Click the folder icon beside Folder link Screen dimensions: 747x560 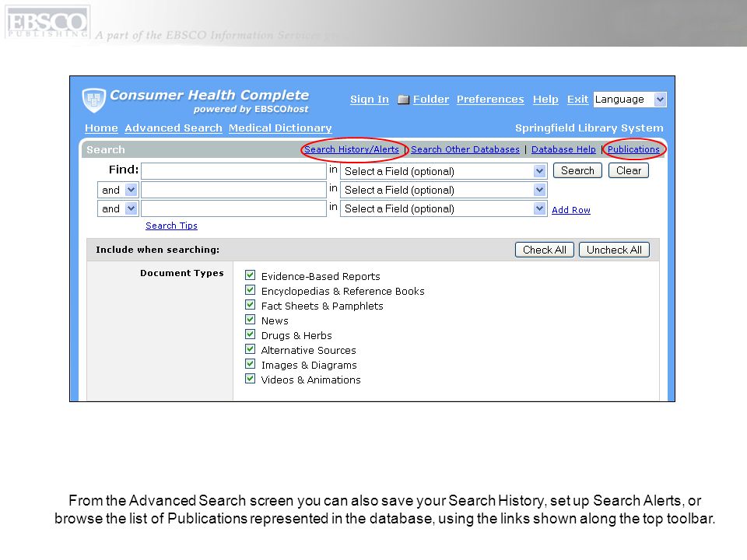[404, 100]
